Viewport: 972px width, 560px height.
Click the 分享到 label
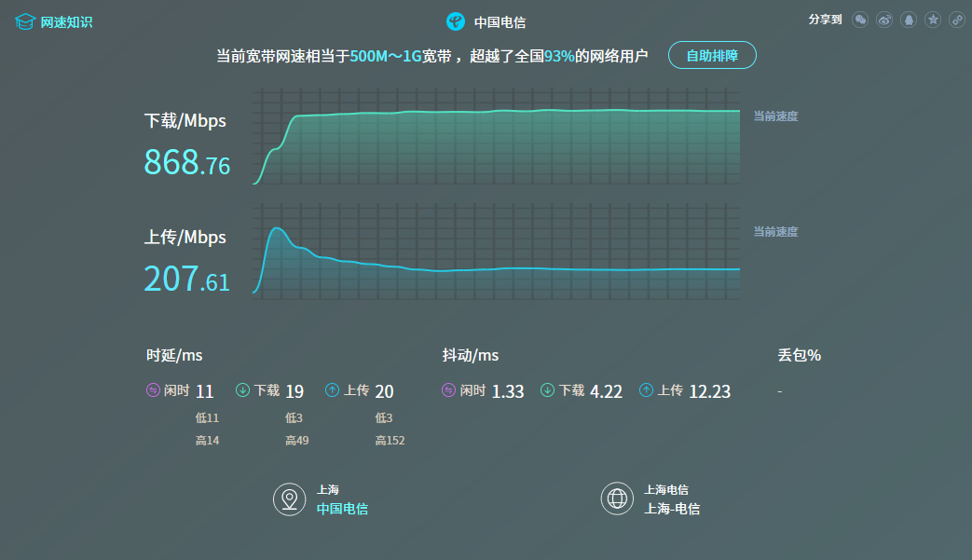pyautogui.click(x=825, y=20)
